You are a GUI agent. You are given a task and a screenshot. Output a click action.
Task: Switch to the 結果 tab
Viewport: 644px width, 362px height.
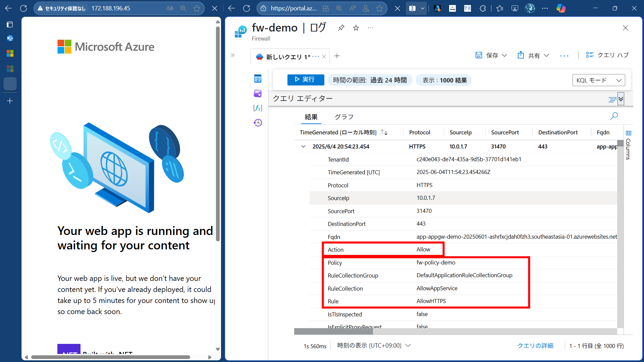click(311, 117)
